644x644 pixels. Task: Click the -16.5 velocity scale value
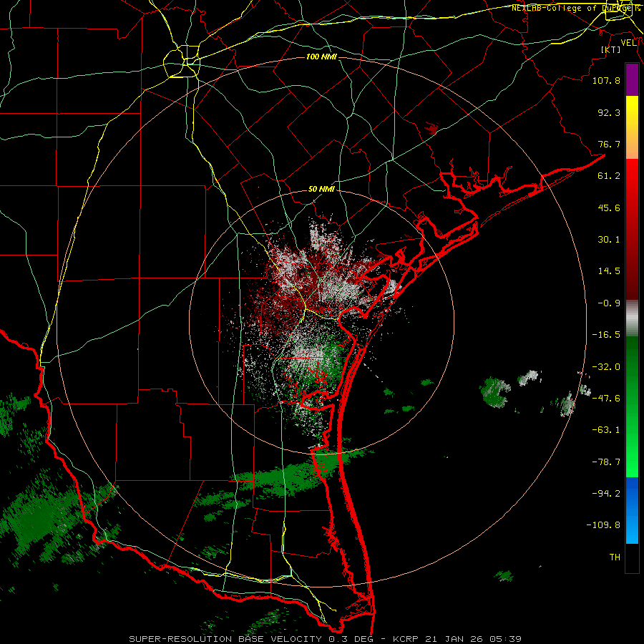tap(606, 335)
